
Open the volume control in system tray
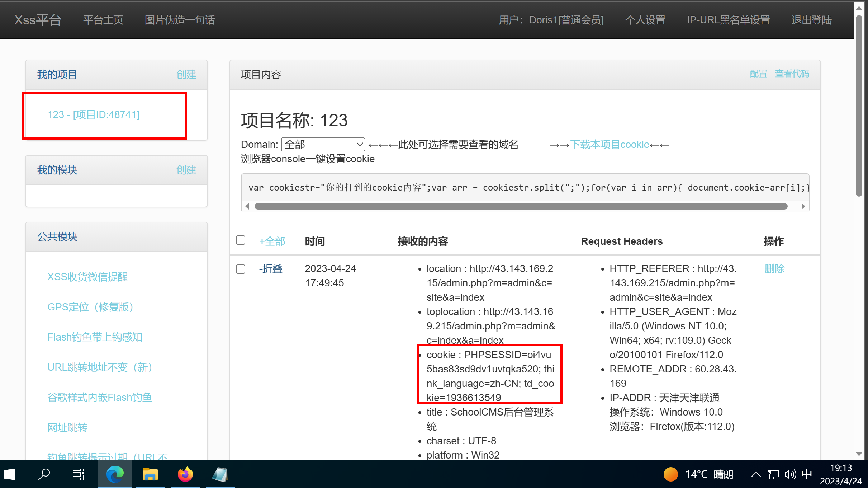pos(790,474)
